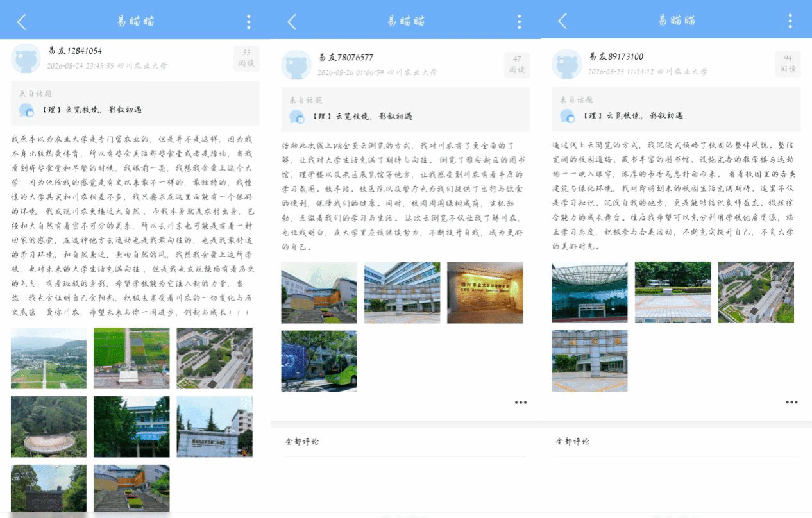The height and width of the screenshot is (518, 812).
Task: Open three-dot menu in left panel header
Action: click(249, 22)
